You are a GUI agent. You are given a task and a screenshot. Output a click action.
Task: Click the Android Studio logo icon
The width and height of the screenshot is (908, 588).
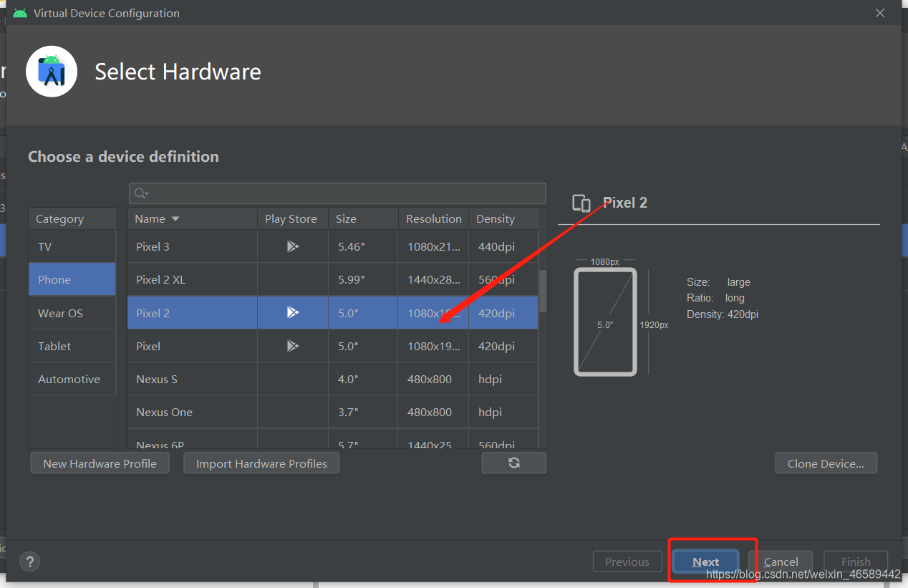52,71
